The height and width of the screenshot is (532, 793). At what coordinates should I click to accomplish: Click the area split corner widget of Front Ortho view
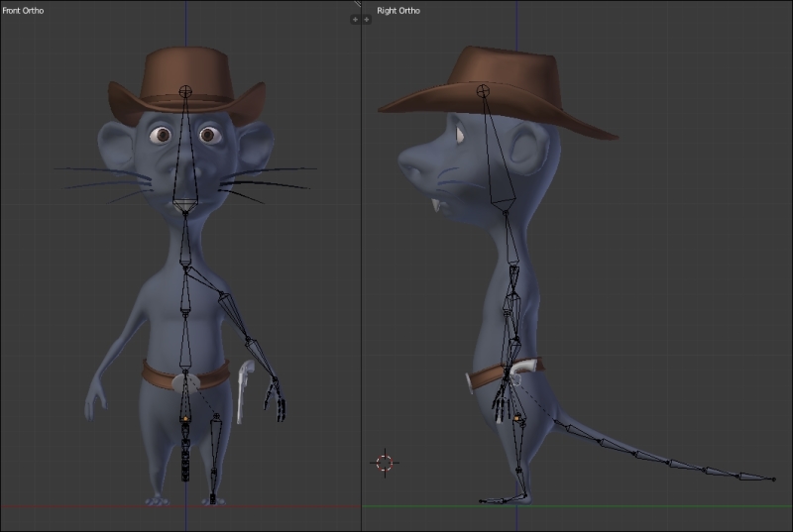pos(357,3)
